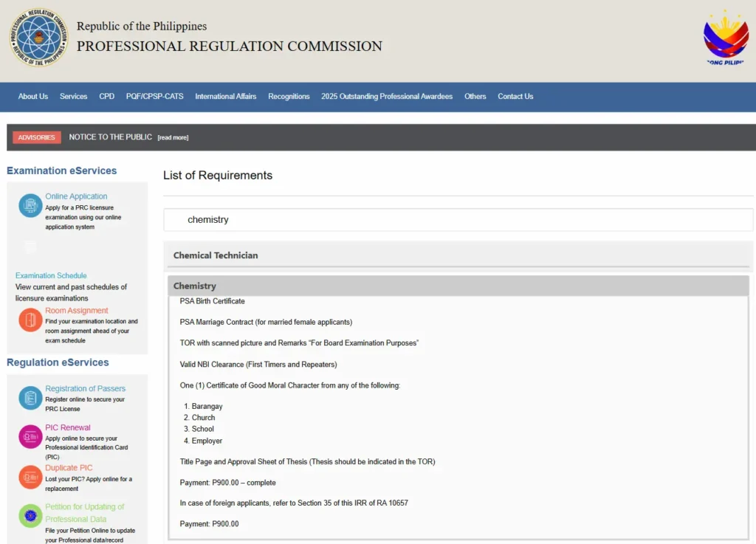The width and height of the screenshot is (756, 544).
Task: Open the About Us menu
Action: [x=32, y=97]
